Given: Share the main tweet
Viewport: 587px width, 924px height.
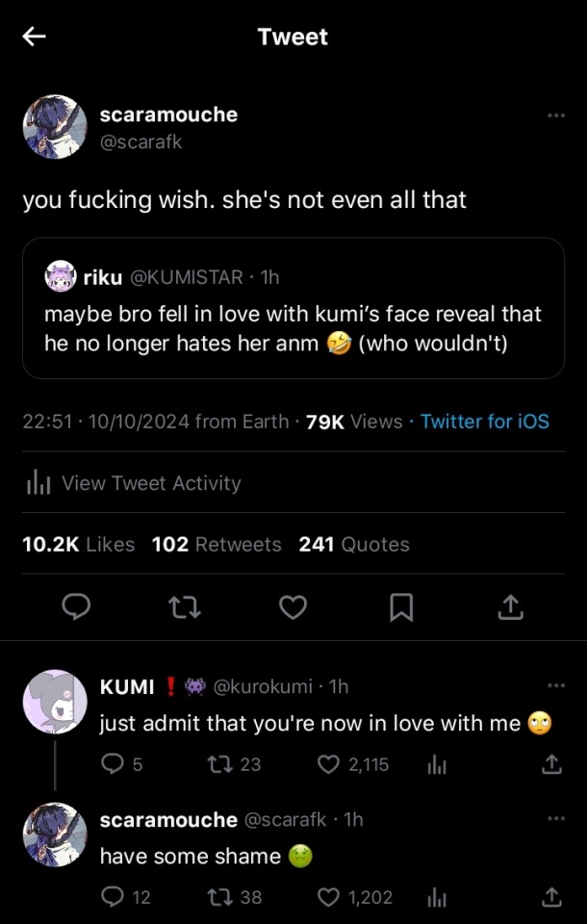Looking at the screenshot, I should click(x=510, y=606).
